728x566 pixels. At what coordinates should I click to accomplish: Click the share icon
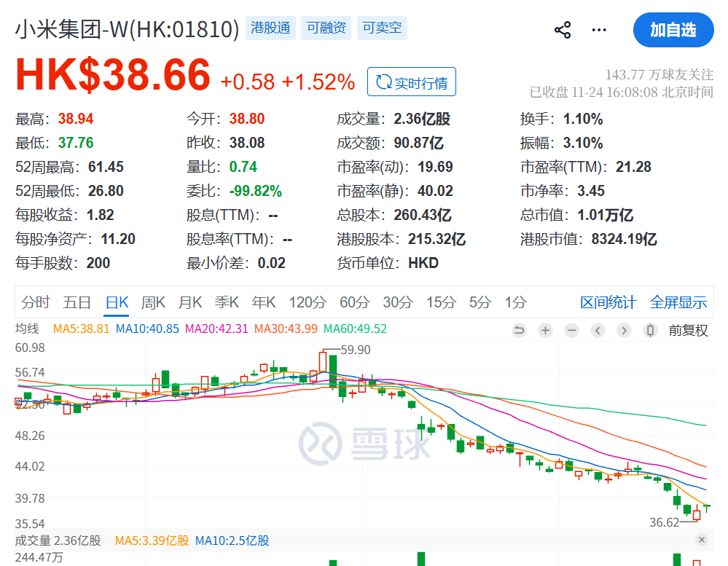tap(563, 30)
